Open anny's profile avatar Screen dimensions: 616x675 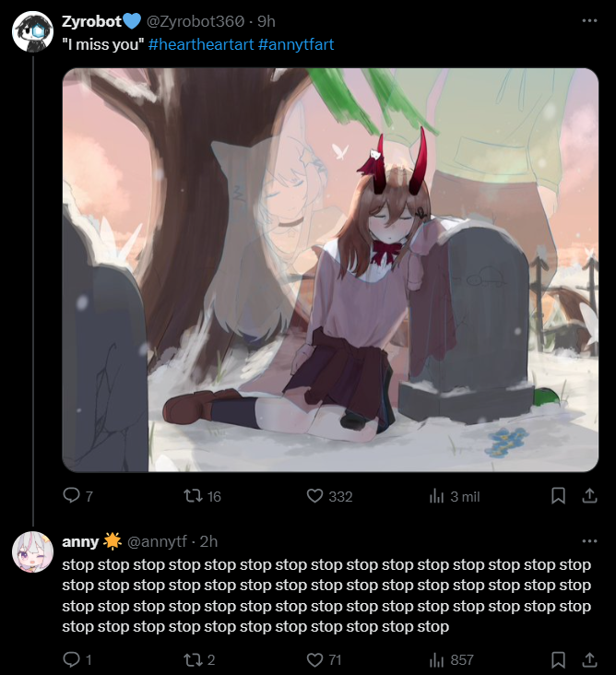[32, 551]
